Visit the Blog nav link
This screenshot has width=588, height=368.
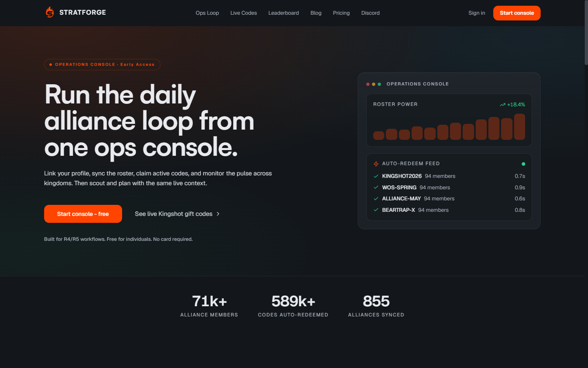tap(316, 13)
